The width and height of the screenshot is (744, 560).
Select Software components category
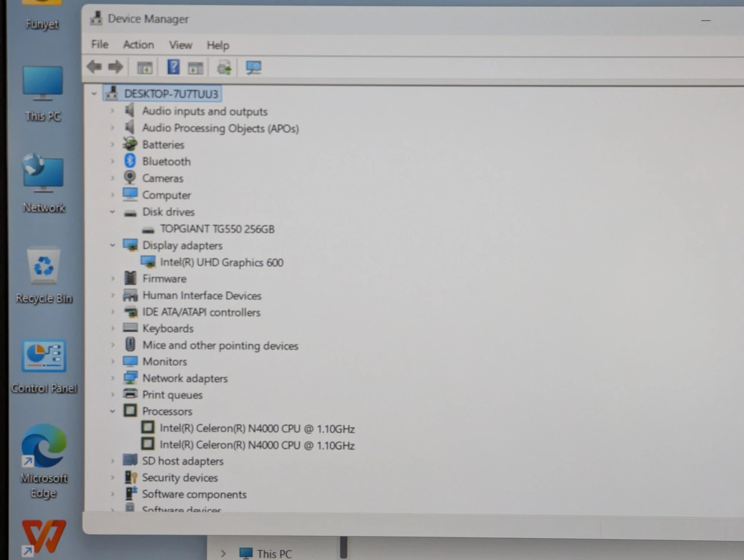(194, 494)
